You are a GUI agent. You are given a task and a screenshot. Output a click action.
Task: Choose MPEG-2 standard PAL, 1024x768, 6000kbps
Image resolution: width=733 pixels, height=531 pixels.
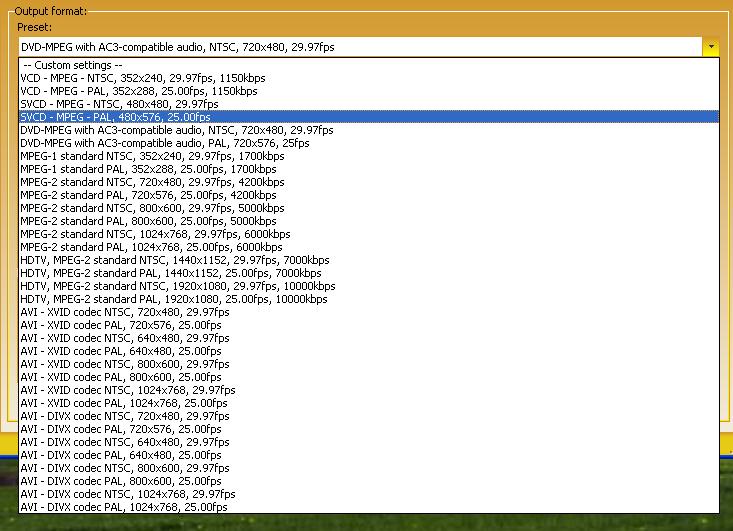pyautogui.click(x=369, y=247)
